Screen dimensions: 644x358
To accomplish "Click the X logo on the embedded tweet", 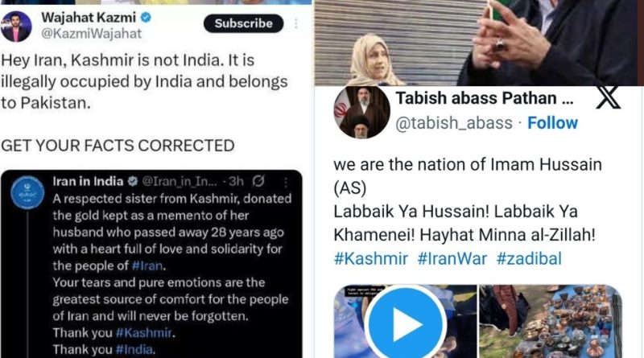I will [609, 97].
